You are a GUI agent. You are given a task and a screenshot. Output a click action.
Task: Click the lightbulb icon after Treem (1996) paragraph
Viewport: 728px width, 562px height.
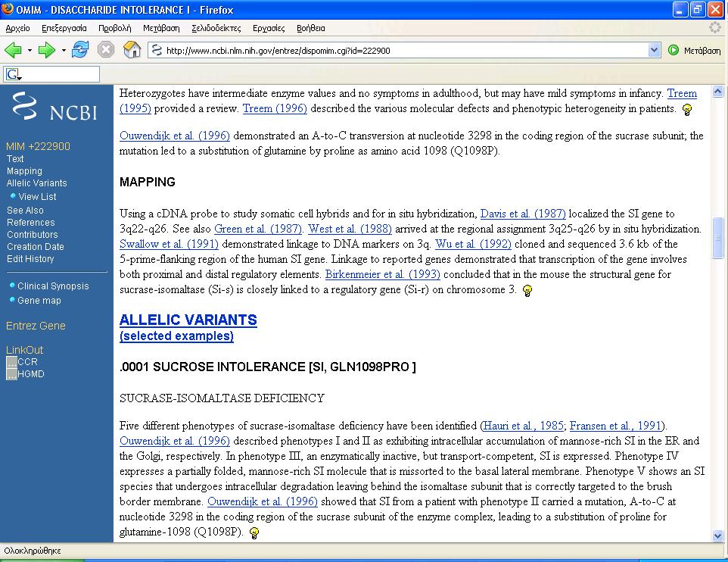687,110
